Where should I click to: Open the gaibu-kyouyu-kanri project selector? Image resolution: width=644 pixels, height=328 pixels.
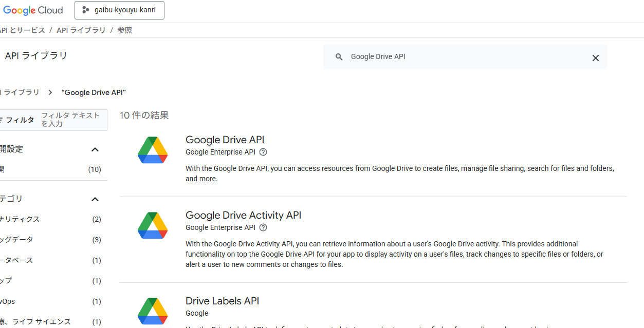(x=119, y=10)
